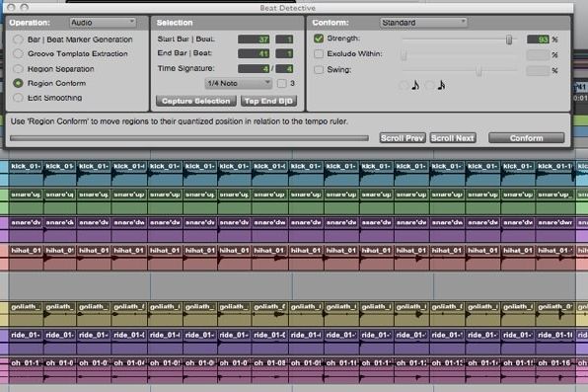Expand the 1/4 Note resolution dropdown
Viewport: 588px width, 392px height.
pos(239,83)
